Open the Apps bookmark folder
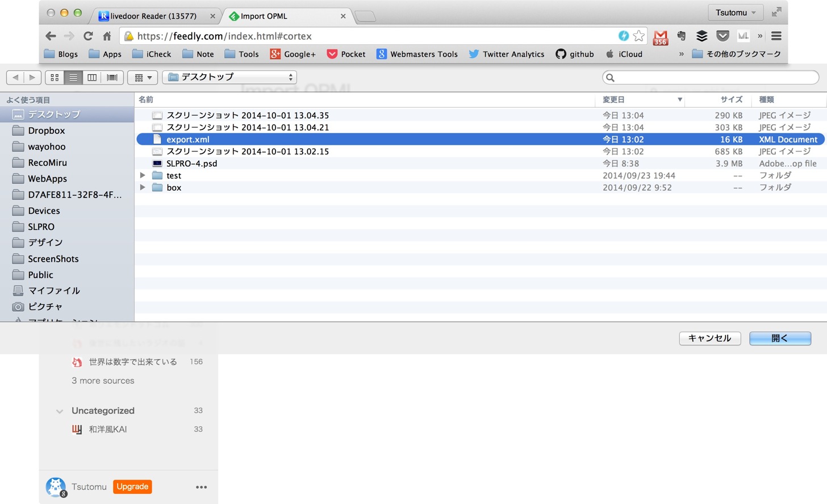The height and width of the screenshot is (504, 827). 105,54
